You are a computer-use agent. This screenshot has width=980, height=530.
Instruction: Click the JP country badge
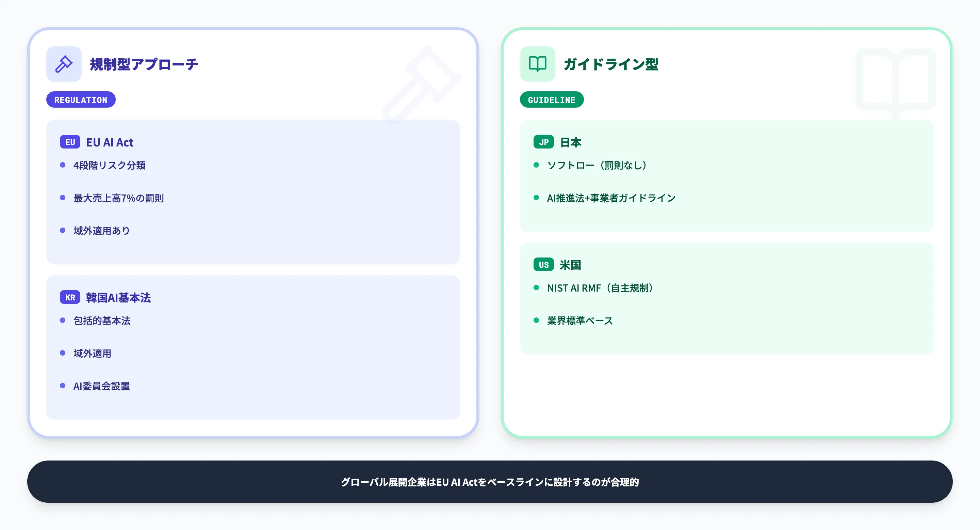pyautogui.click(x=543, y=142)
